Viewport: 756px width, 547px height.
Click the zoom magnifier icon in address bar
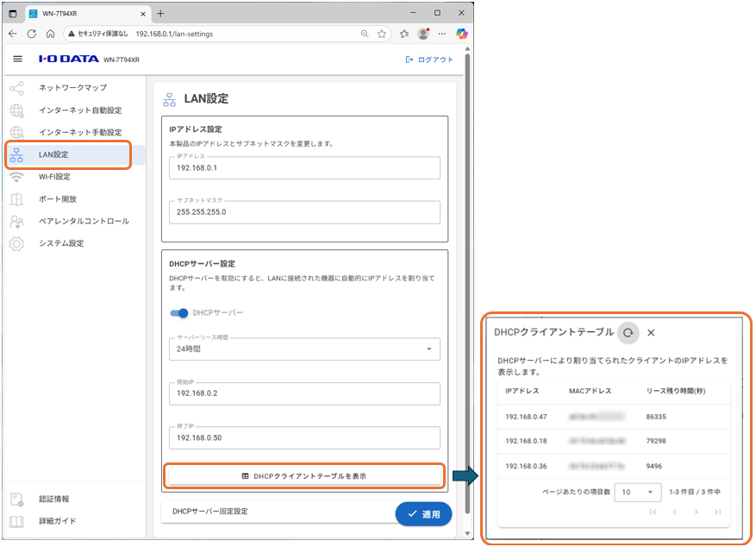click(x=365, y=34)
